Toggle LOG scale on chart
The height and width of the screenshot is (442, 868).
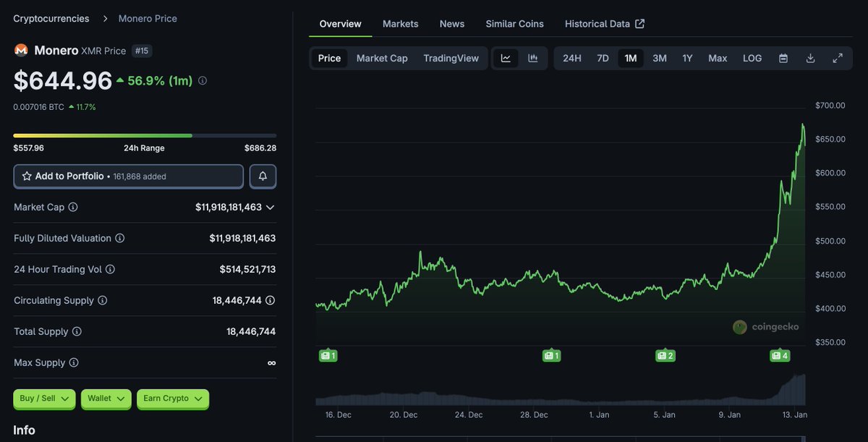pyautogui.click(x=752, y=58)
